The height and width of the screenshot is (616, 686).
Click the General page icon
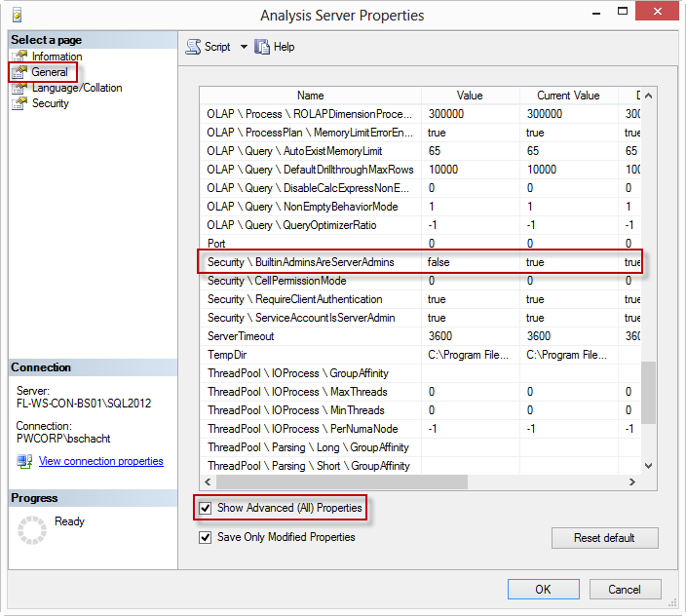pos(19,72)
